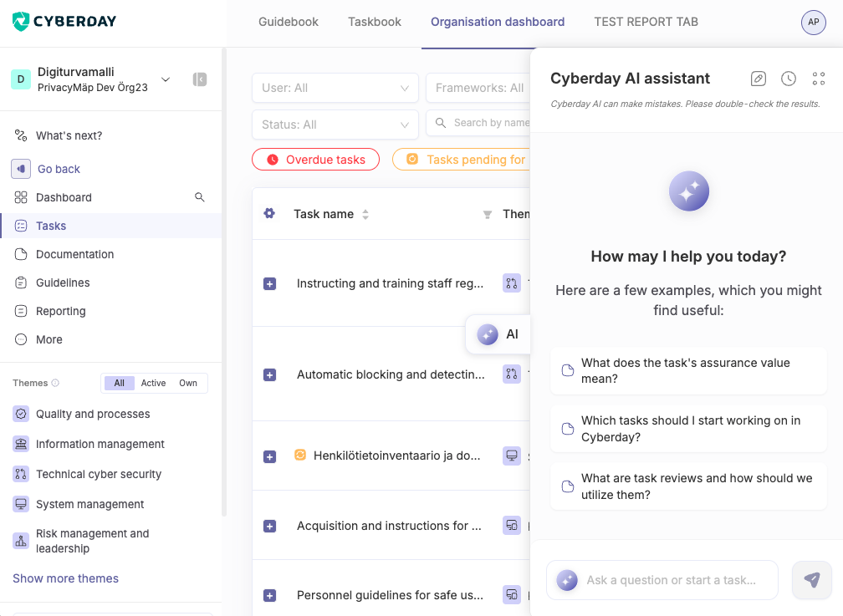Image resolution: width=843 pixels, height=616 pixels.
Task: Click Go back link
Action: coord(59,169)
